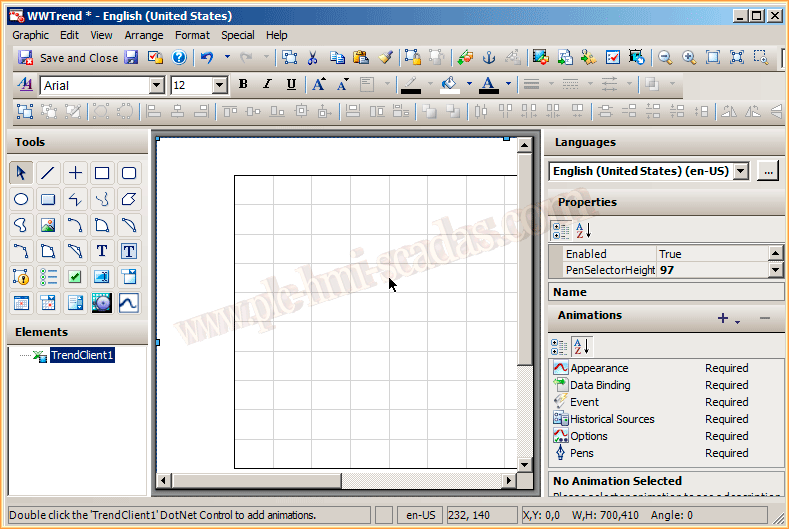Select the Ellipse tool

21,199
